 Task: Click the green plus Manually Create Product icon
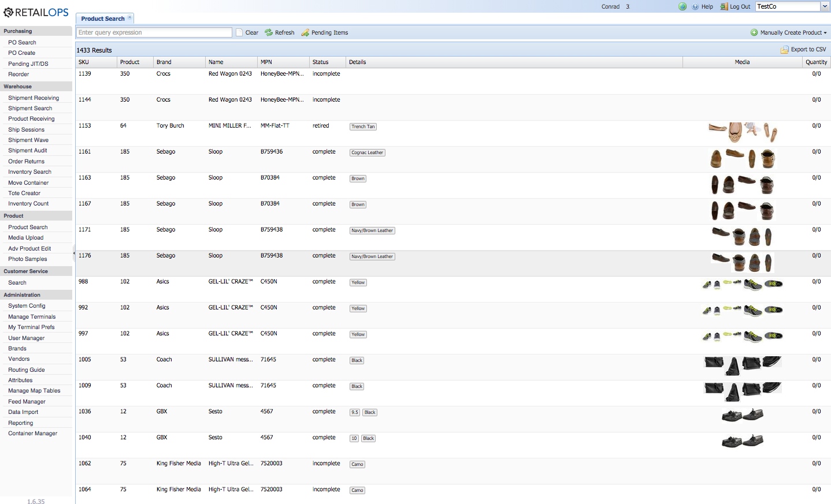(754, 33)
